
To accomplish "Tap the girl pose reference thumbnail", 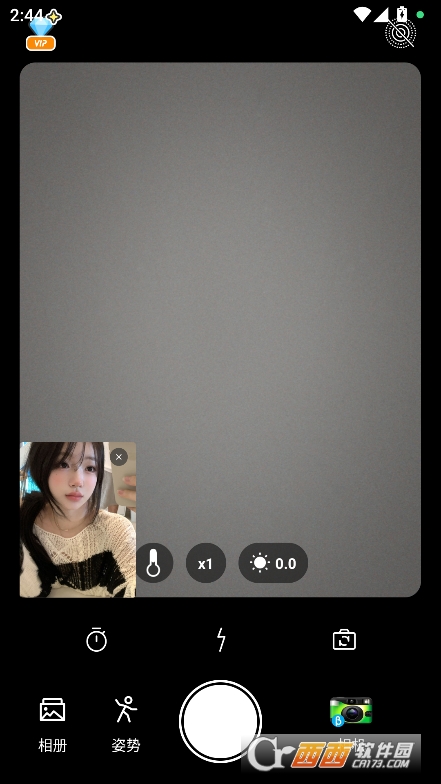I will pos(78,520).
